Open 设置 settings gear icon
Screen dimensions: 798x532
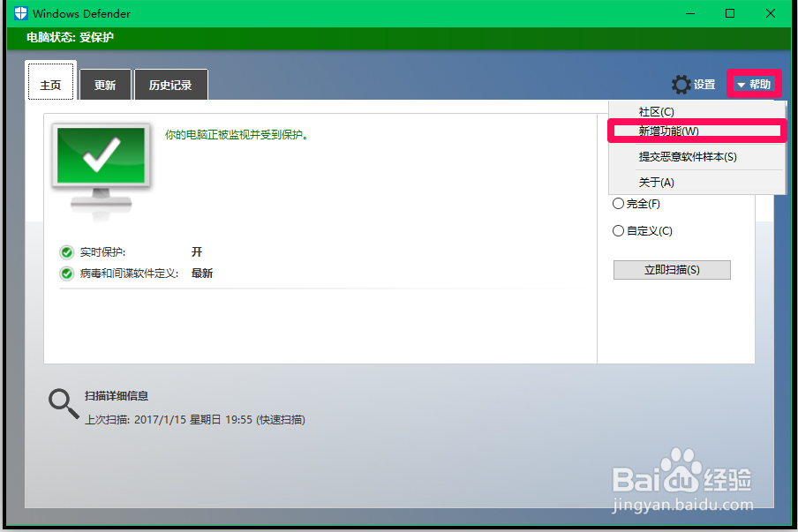coord(681,85)
